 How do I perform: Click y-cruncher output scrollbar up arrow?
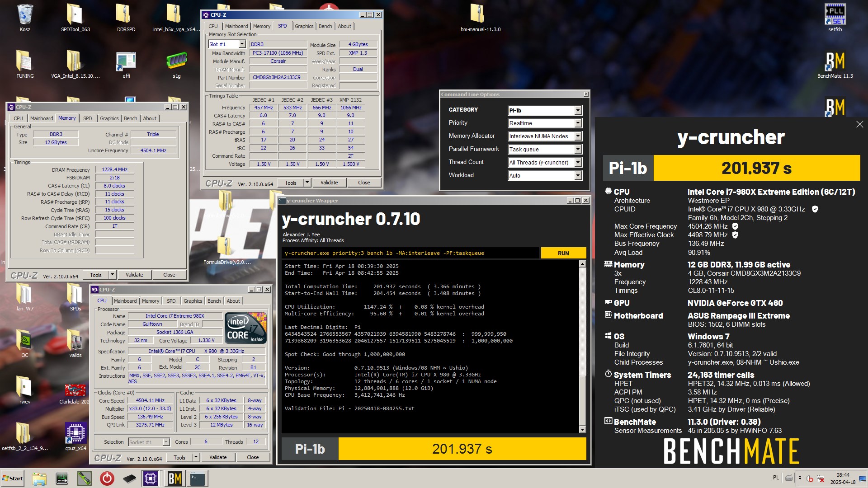582,264
